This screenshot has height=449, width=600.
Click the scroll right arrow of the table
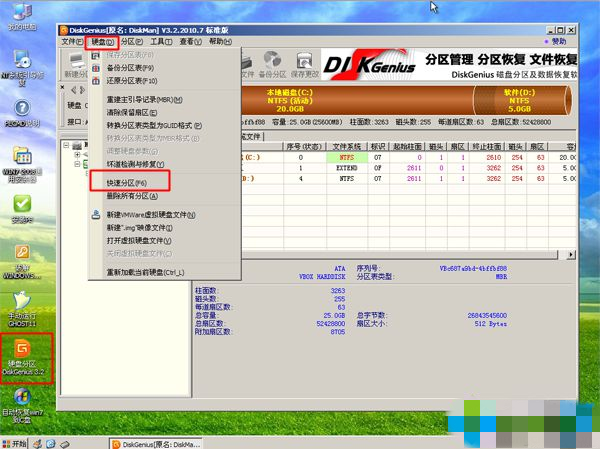[x=571, y=255]
